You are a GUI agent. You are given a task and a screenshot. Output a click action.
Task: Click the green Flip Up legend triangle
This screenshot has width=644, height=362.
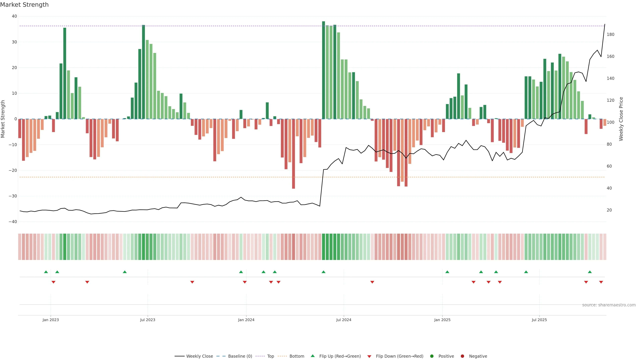(312, 356)
